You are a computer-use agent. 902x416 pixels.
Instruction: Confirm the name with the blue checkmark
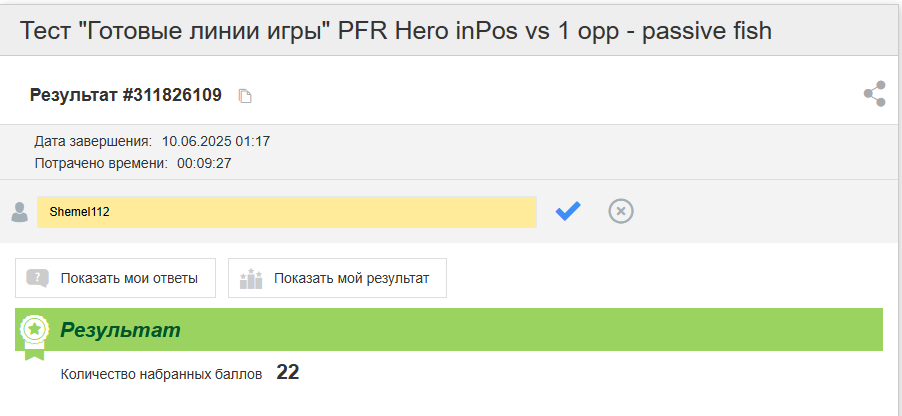pos(568,211)
